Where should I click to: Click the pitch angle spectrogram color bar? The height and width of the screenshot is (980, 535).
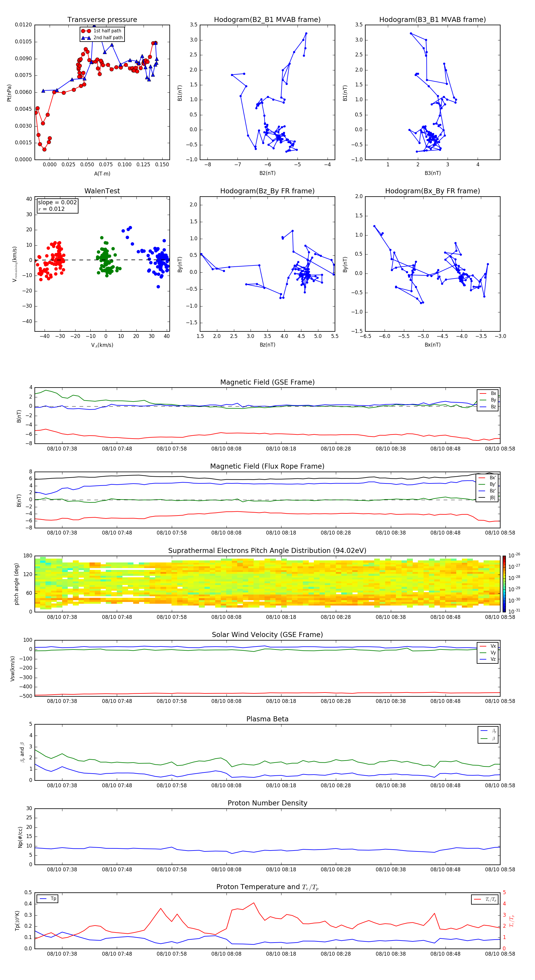[x=504, y=584]
